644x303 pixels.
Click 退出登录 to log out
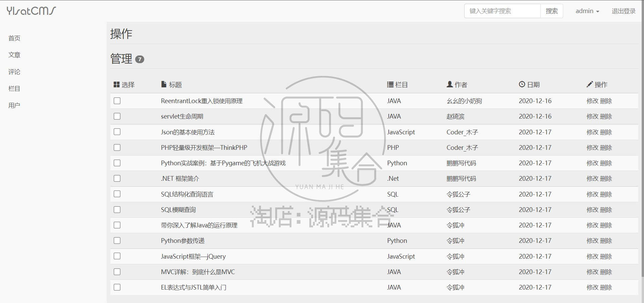[624, 11]
